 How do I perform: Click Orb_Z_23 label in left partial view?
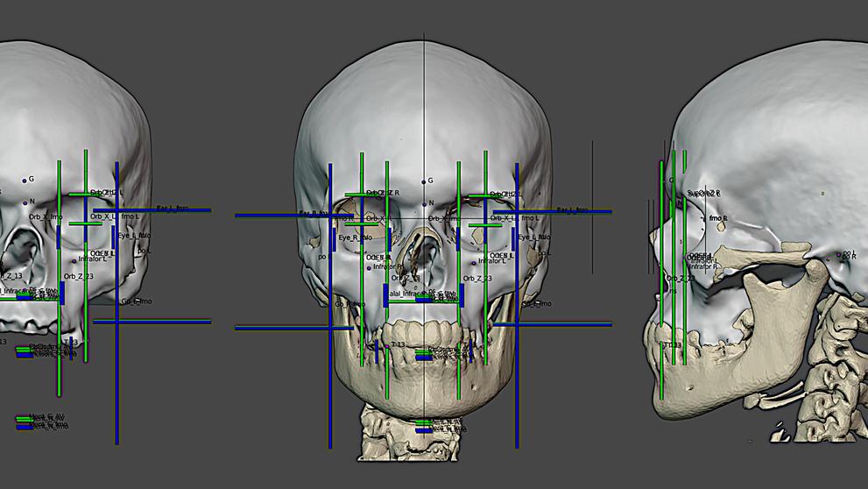pyautogui.click(x=79, y=276)
